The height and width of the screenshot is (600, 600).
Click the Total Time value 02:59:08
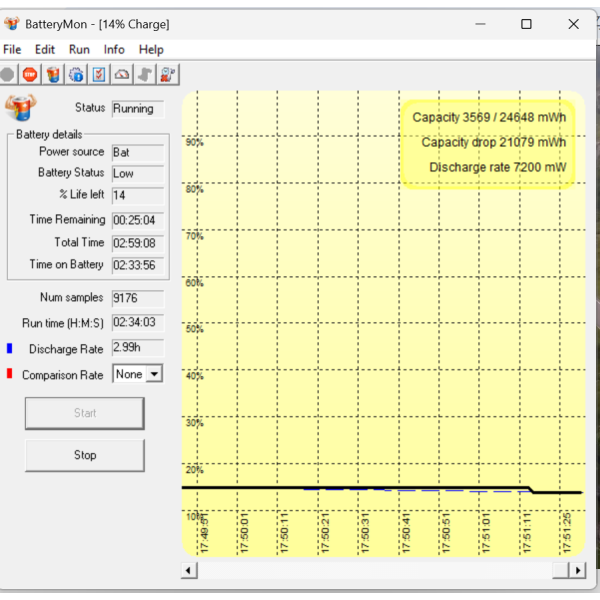(138, 243)
